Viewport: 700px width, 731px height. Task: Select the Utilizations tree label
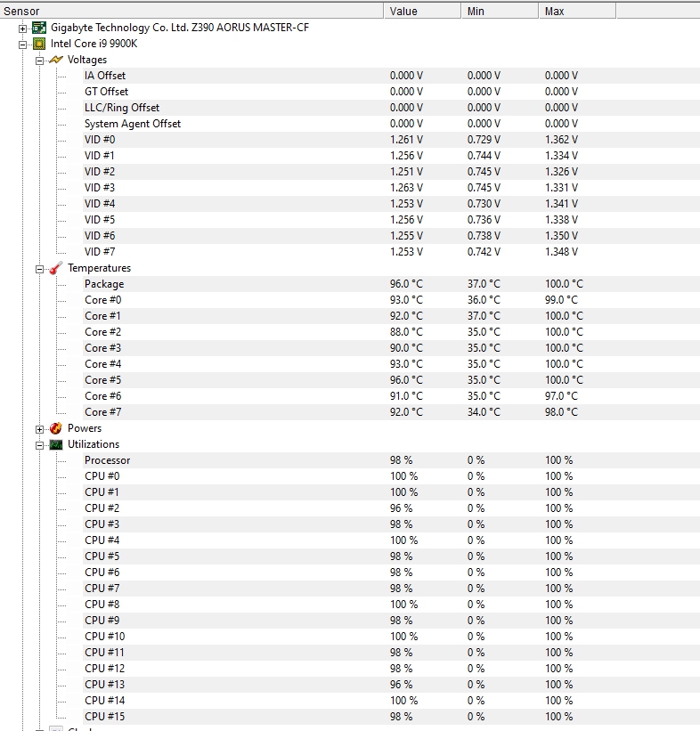94,443
